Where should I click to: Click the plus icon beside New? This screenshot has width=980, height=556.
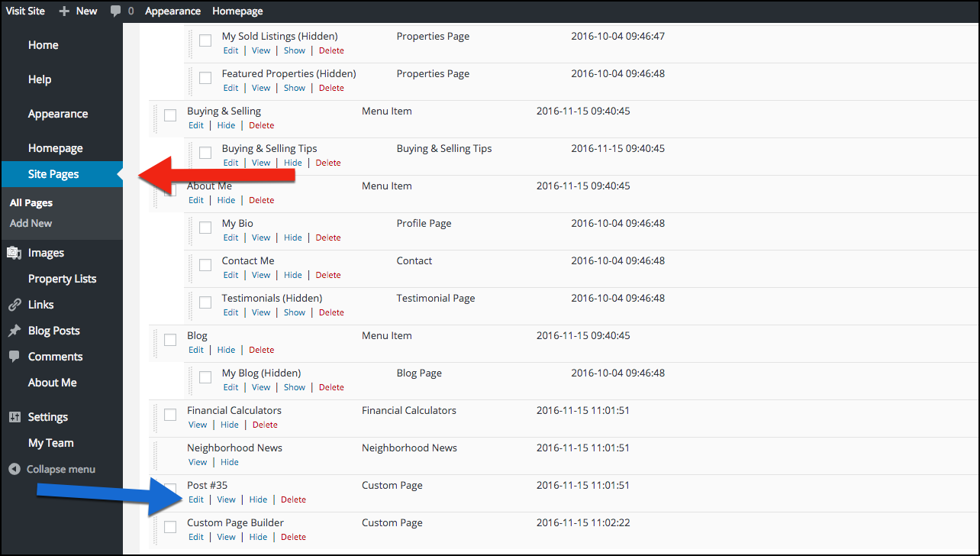[64, 11]
